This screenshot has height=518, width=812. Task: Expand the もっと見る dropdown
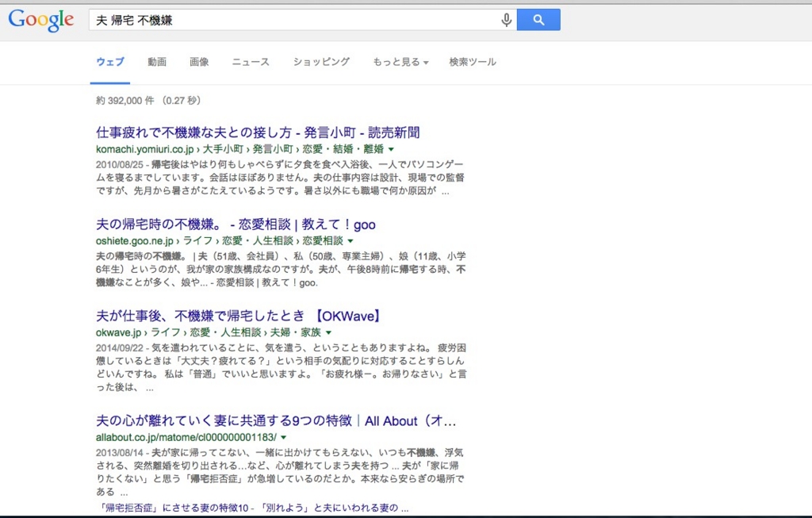[400, 62]
